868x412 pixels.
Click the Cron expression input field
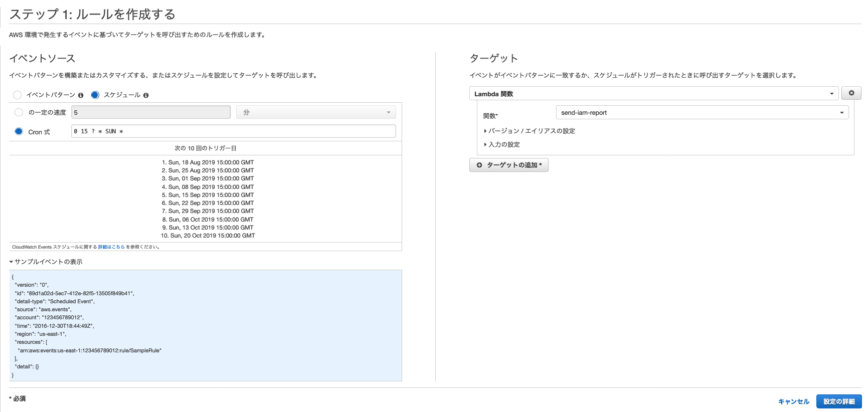pyautogui.click(x=234, y=131)
